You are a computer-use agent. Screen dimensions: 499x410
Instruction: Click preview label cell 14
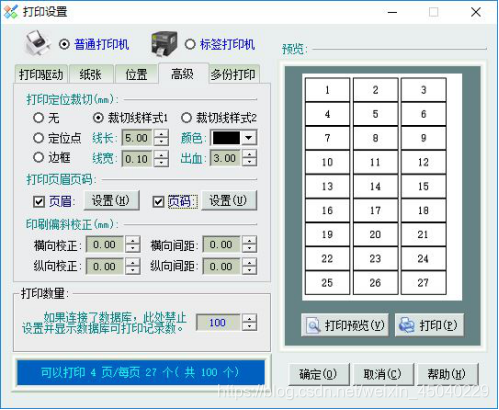pyautogui.click(x=375, y=186)
